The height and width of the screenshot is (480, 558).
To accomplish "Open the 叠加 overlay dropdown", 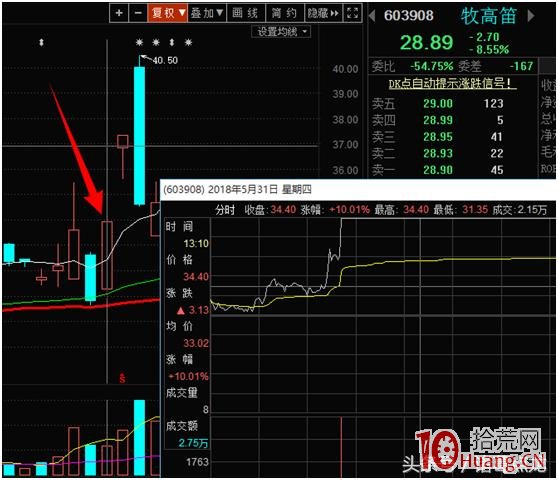I will tap(207, 13).
